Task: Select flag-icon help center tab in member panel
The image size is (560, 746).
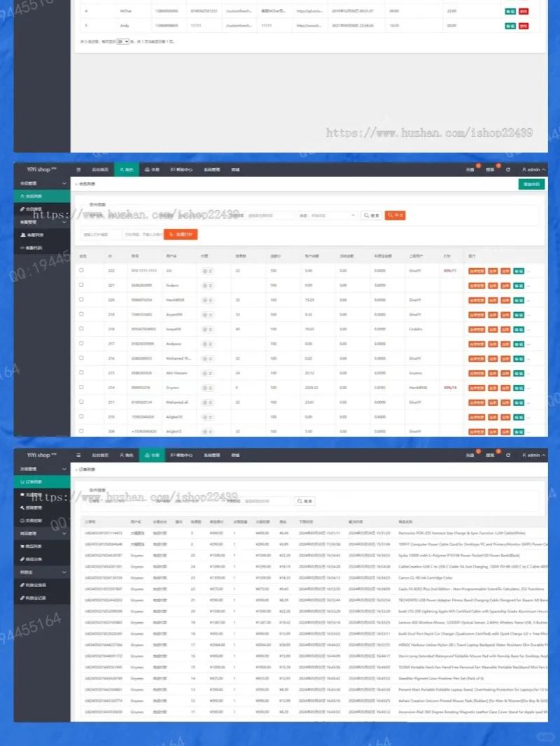Action: (182, 169)
